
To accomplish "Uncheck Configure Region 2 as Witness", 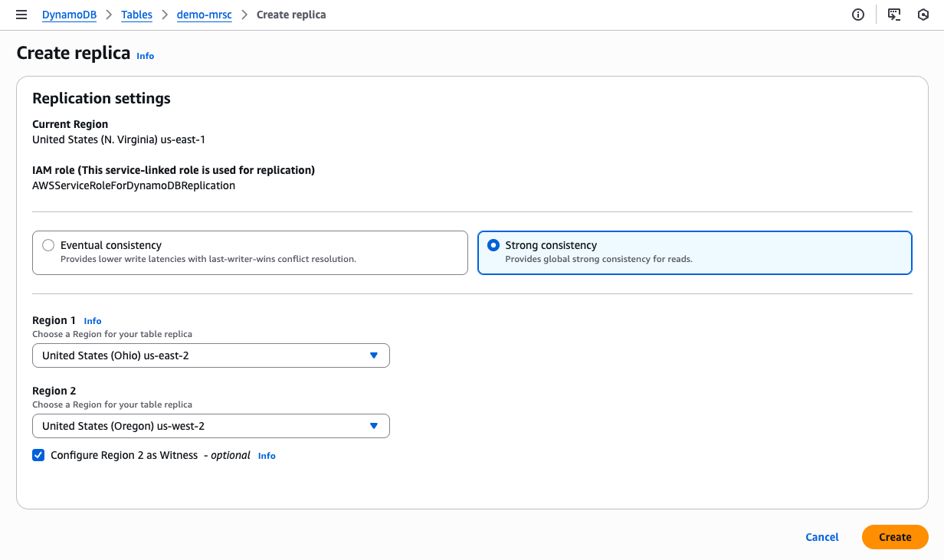I will [x=38, y=455].
